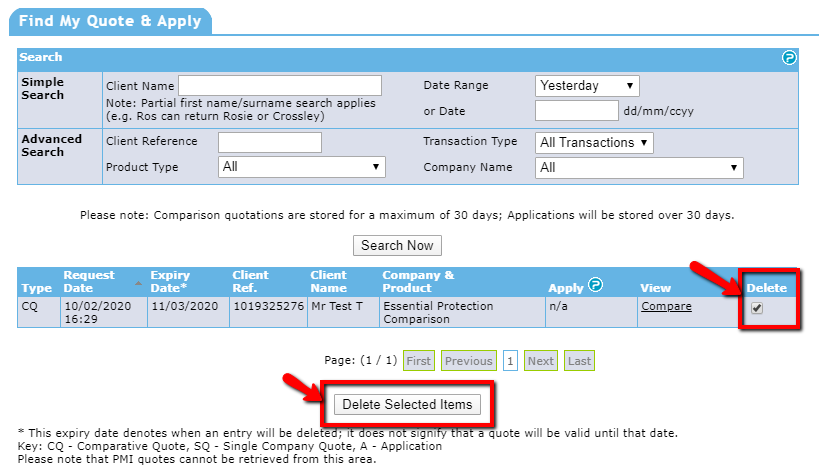Open the Date Range dropdown
Viewport: 819px width, 474px height.
pos(587,86)
